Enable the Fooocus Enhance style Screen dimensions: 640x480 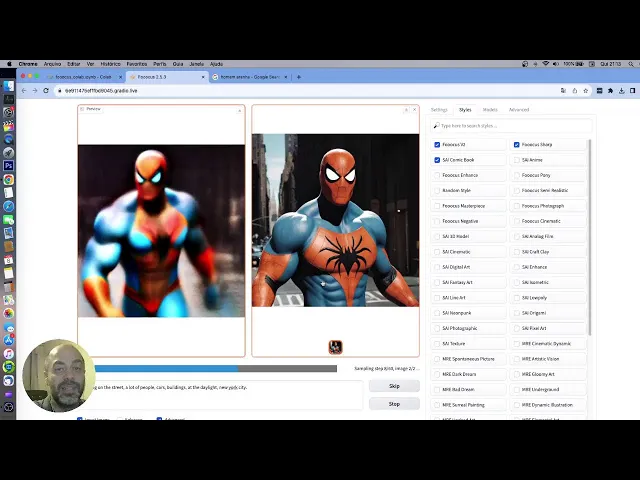(x=437, y=175)
